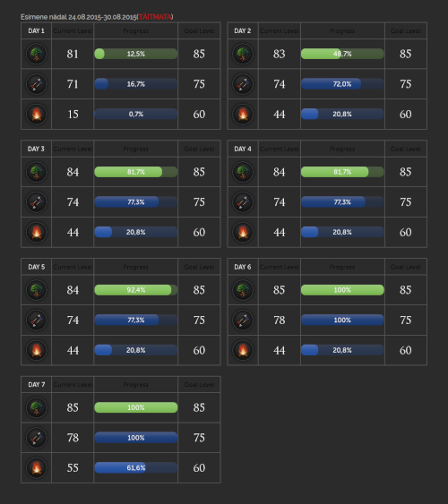Click the Fletching arrows icon in Day 1
Viewport: 448px width, 504px height.
(x=37, y=84)
